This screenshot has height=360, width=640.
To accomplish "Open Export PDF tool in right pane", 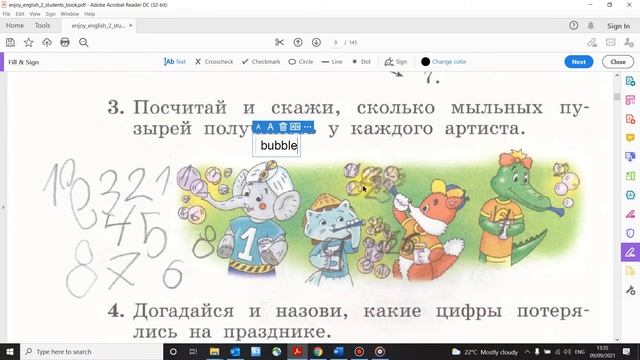I will 630,81.
